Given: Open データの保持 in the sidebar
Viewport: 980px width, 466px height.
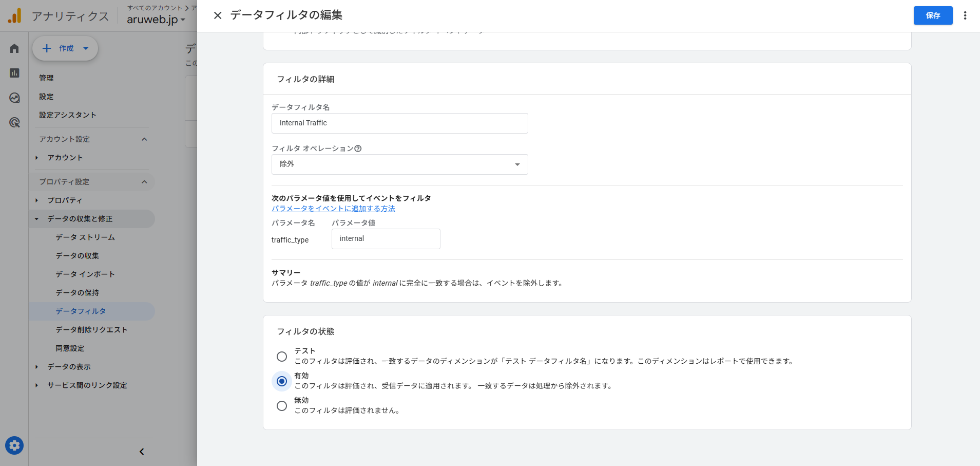Looking at the screenshot, I should pyautogui.click(x=78, y=293).
